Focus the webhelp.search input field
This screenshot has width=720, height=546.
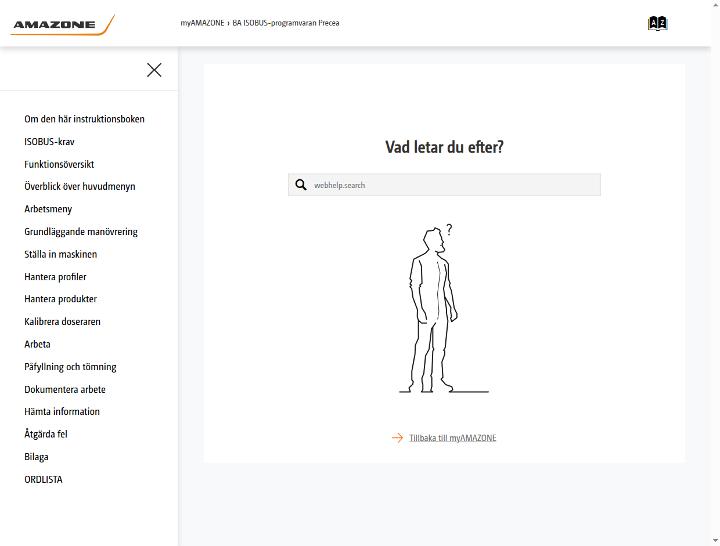(x=444, y=185)
